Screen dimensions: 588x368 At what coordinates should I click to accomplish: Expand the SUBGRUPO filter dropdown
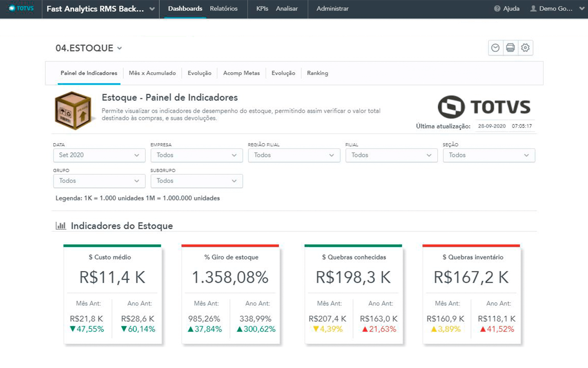click(x=196, y=181)
